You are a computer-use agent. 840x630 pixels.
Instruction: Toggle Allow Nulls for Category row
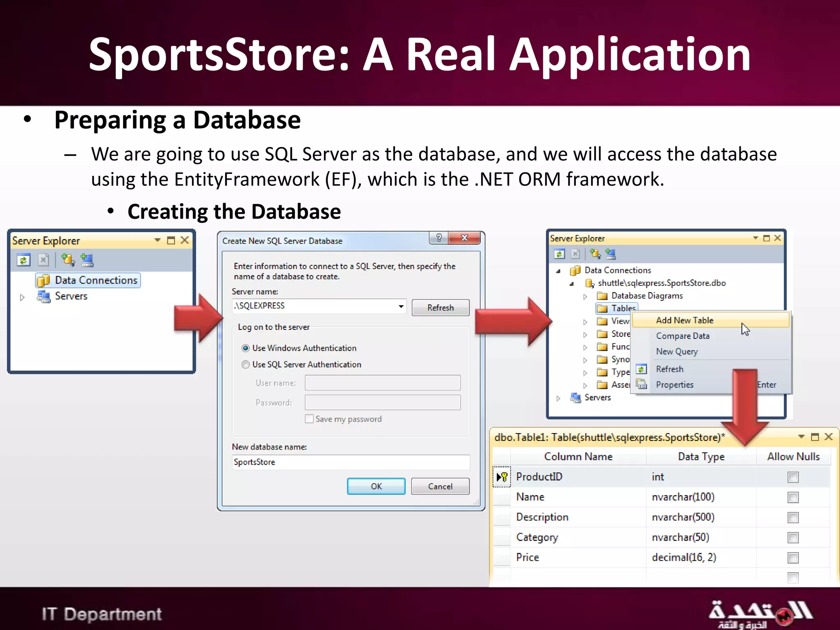(793, 537)
